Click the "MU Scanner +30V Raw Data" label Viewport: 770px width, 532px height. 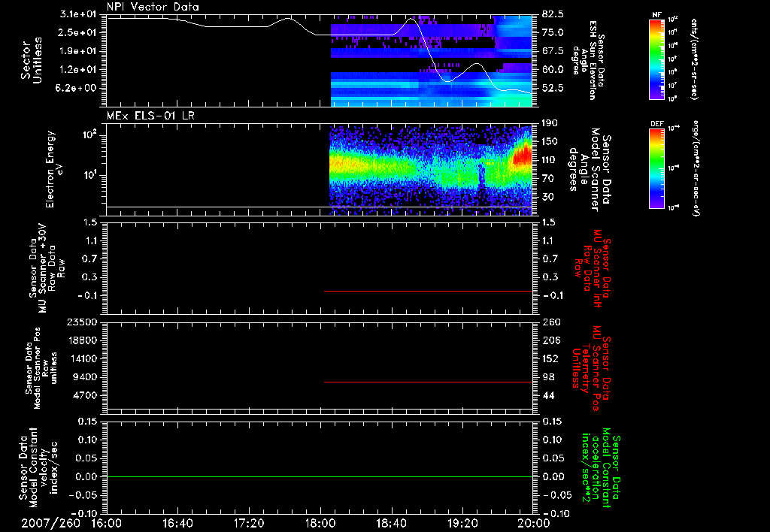pos(46,268)
